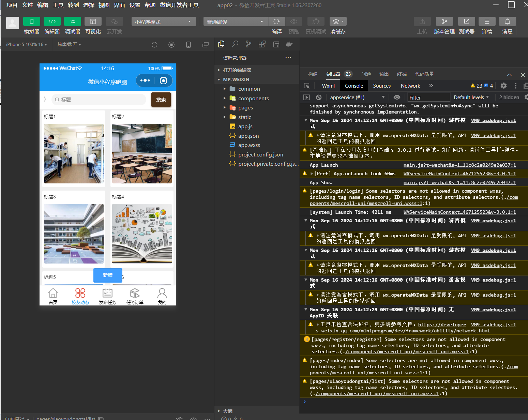Toggle the console sidebar panel icon
Screen dimensions: 528x420
(x=306, y=97)
